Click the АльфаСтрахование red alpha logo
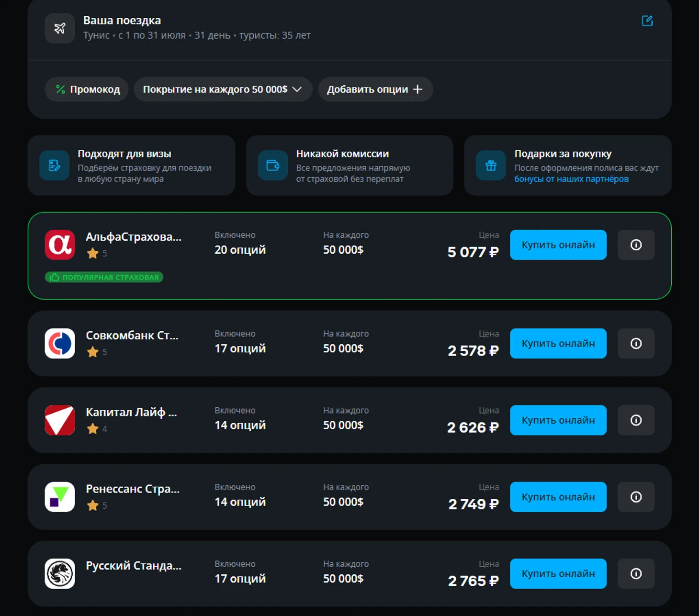This screenshot has height=616, width=699. [x=60, y=245]
